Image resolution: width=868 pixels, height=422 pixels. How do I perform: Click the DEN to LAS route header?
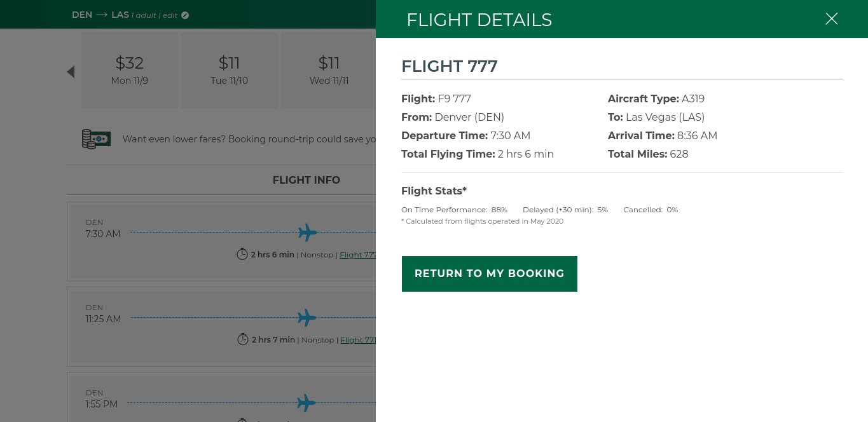(x=100, y=15)
